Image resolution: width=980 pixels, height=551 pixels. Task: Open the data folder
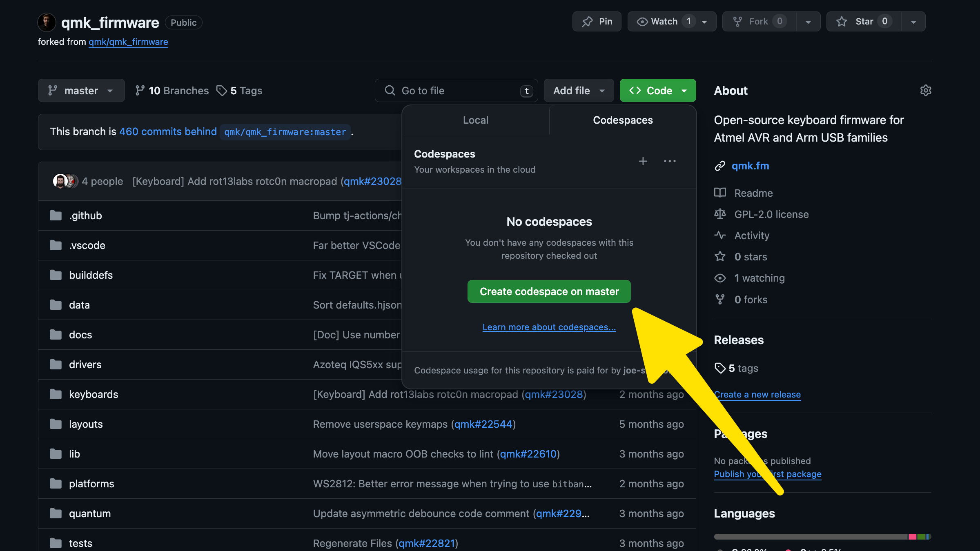79,305
